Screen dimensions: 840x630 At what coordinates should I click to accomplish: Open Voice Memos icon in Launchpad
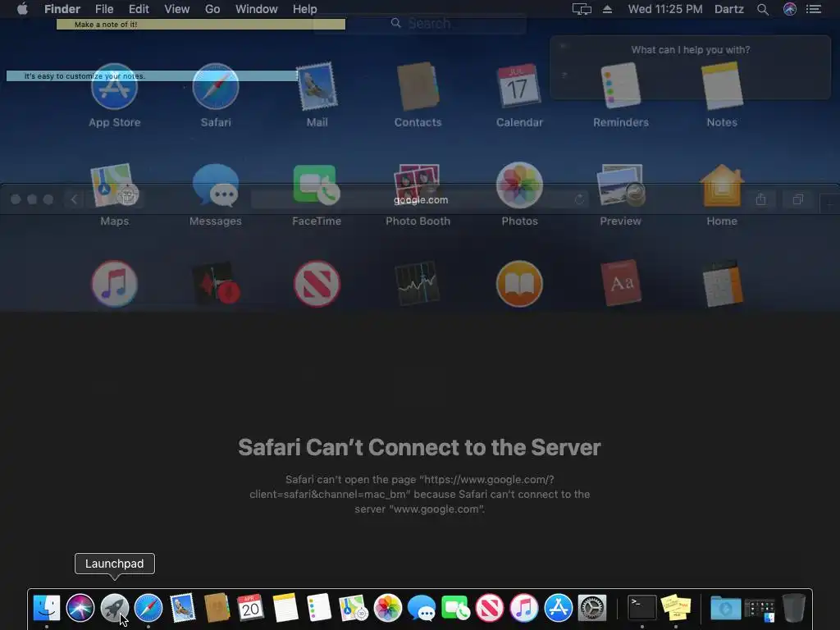216,284
